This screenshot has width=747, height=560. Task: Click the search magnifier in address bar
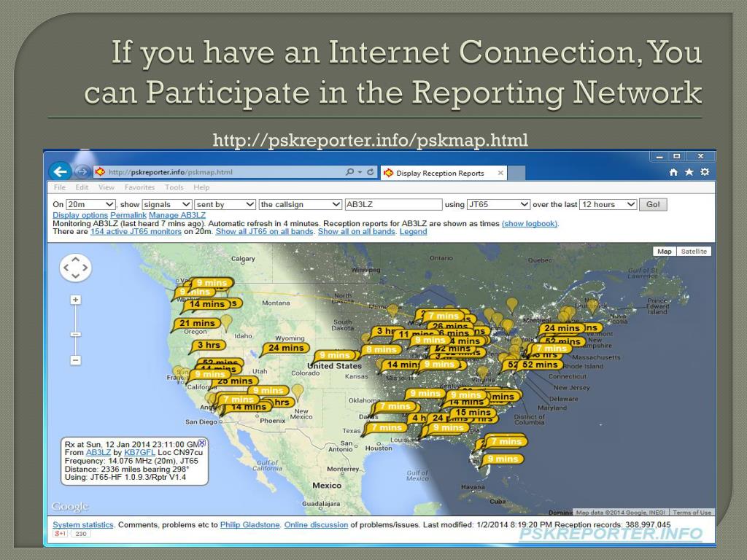pos(349,172)
